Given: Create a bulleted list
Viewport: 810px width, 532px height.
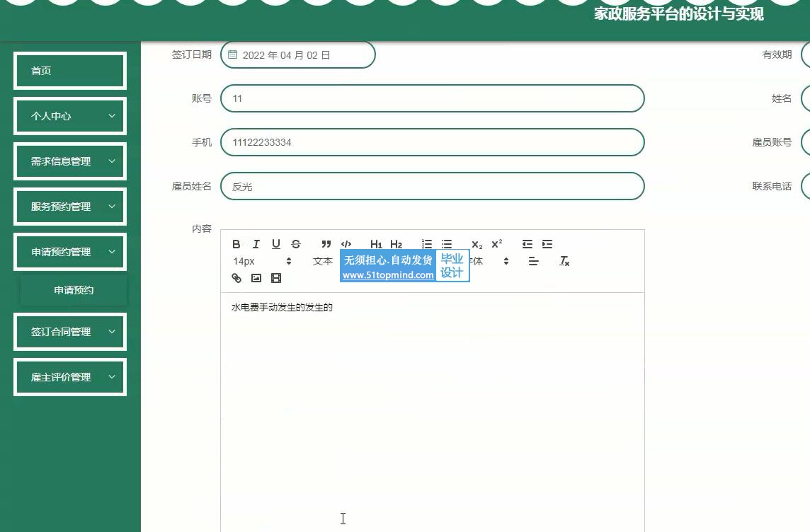Looking at the screenshot, I should point(447,244).
